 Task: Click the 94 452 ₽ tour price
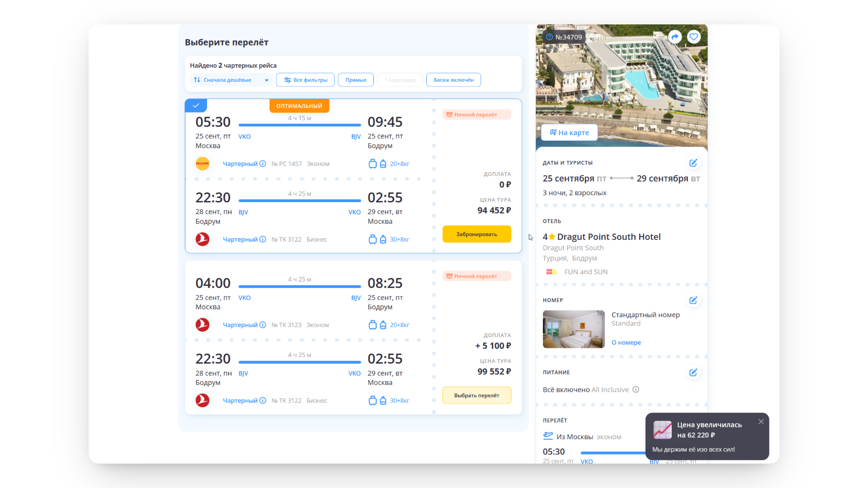[x=494, y=211]
